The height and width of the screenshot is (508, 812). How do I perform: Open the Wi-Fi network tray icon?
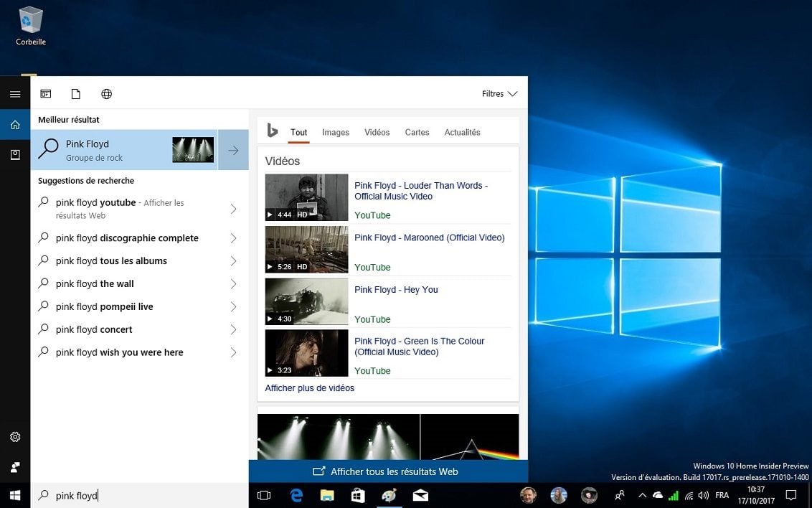tap(689, 496)
